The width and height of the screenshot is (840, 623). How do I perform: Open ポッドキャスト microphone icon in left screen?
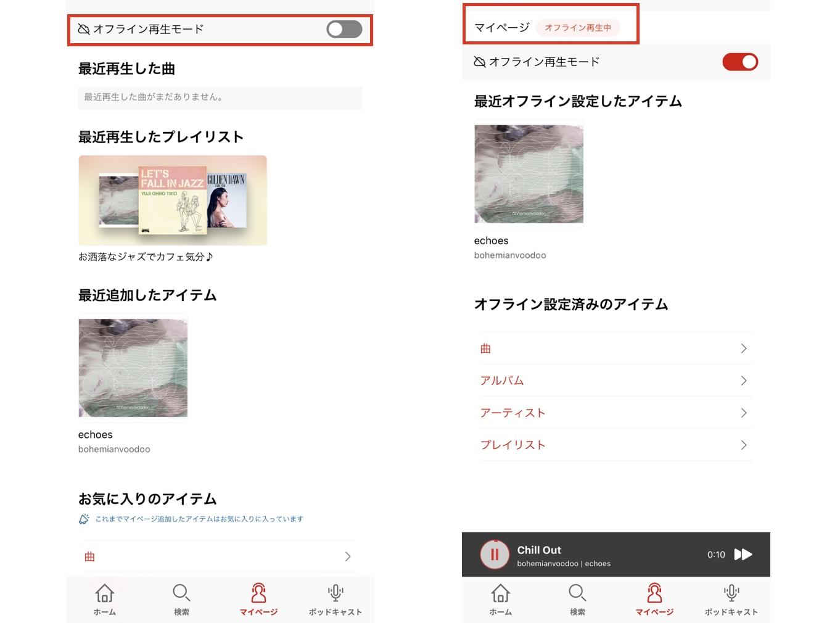(x=336, y=593)
